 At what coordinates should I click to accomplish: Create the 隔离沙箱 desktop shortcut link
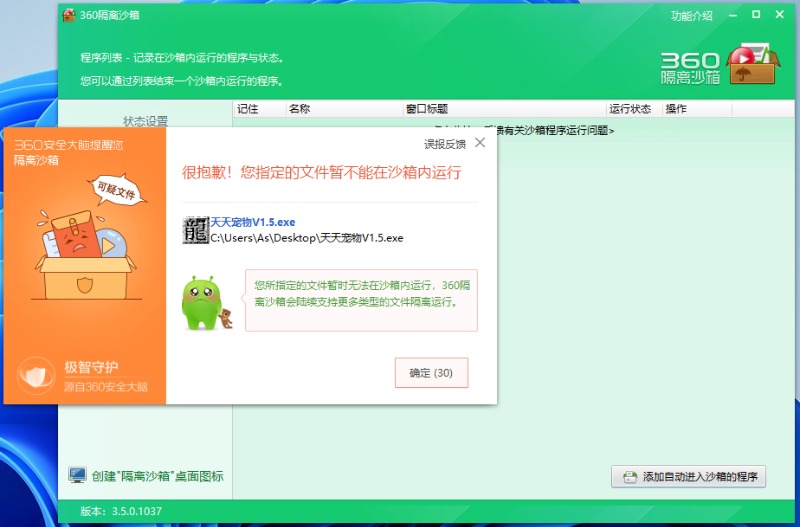pyautogui.click(x=157, y=476)
